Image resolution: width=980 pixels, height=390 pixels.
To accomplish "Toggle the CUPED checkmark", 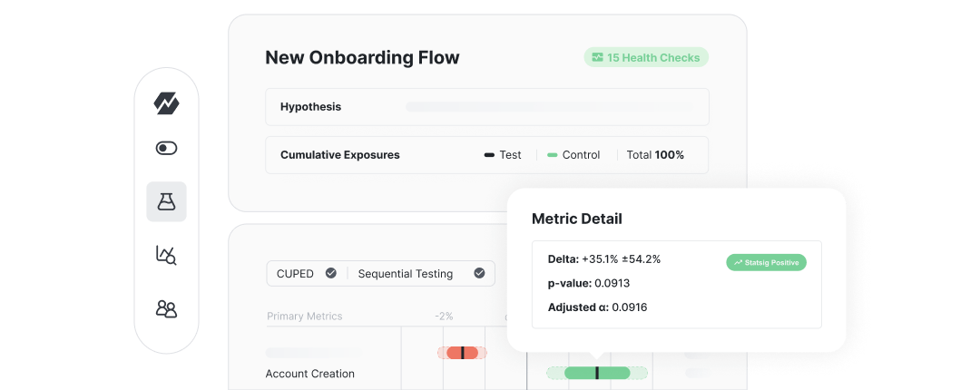I will point(331,273).
